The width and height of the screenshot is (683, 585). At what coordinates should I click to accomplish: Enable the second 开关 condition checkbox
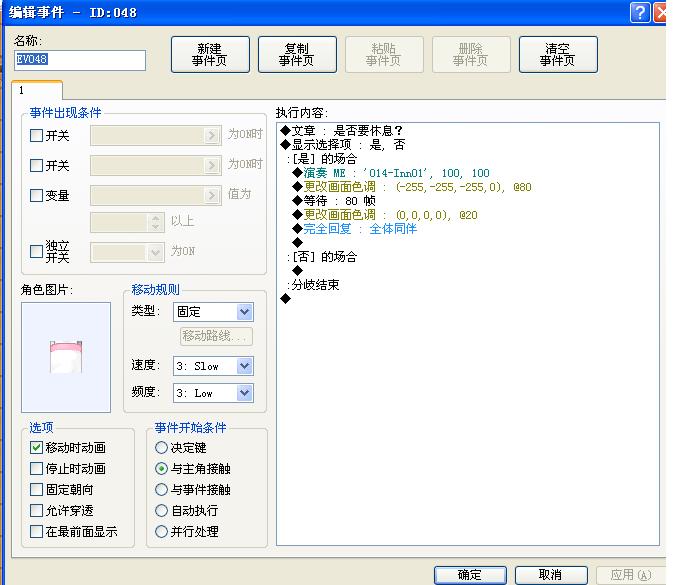pyautogui.click(x=36, y=166)
